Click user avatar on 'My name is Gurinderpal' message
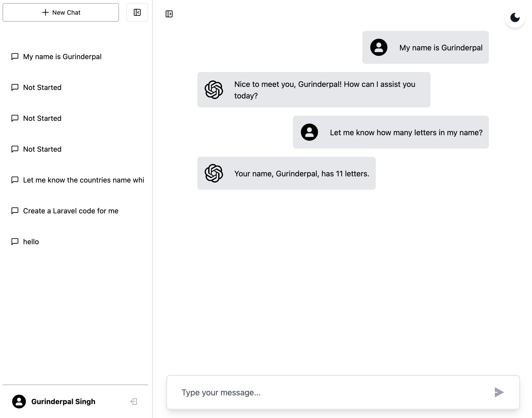Screen dimensions: 532x418 (x=379, y=47)
